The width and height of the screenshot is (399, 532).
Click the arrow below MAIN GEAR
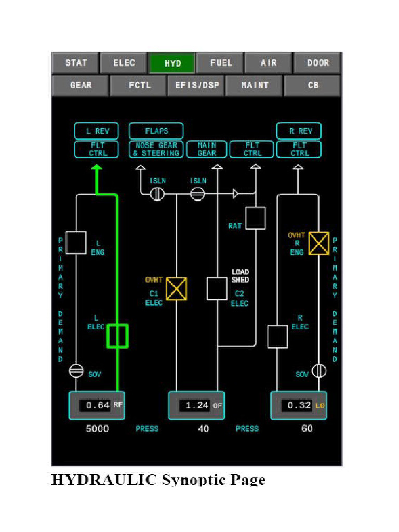click(217, 167)
